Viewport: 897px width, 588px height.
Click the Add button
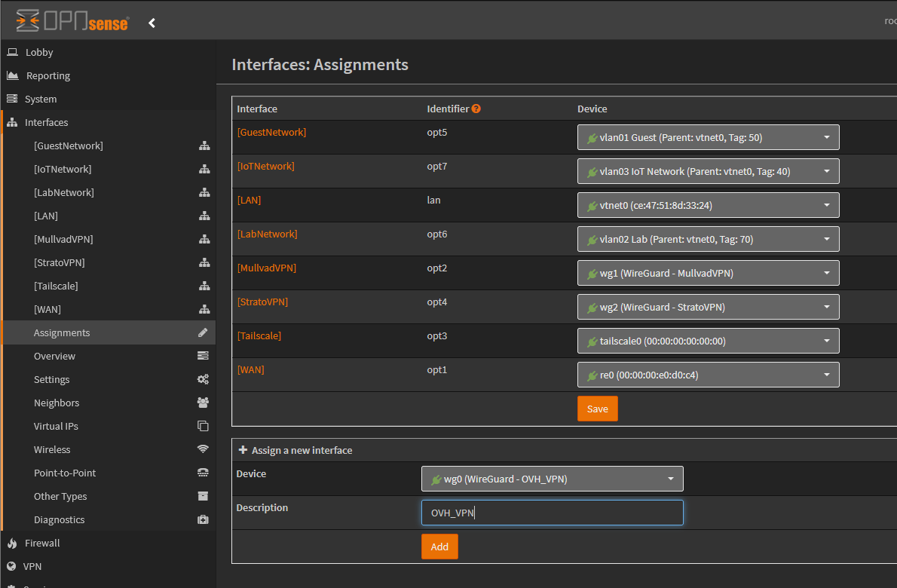tap(439, 547)
